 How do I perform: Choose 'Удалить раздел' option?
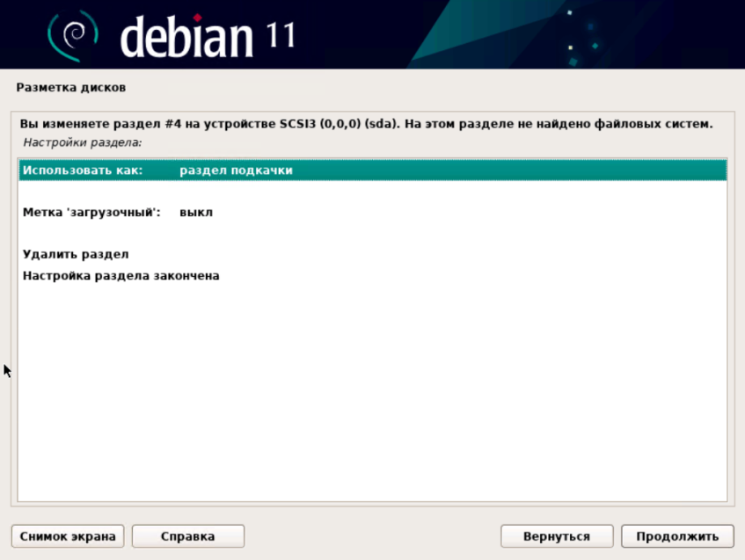[x=373, y=254]
